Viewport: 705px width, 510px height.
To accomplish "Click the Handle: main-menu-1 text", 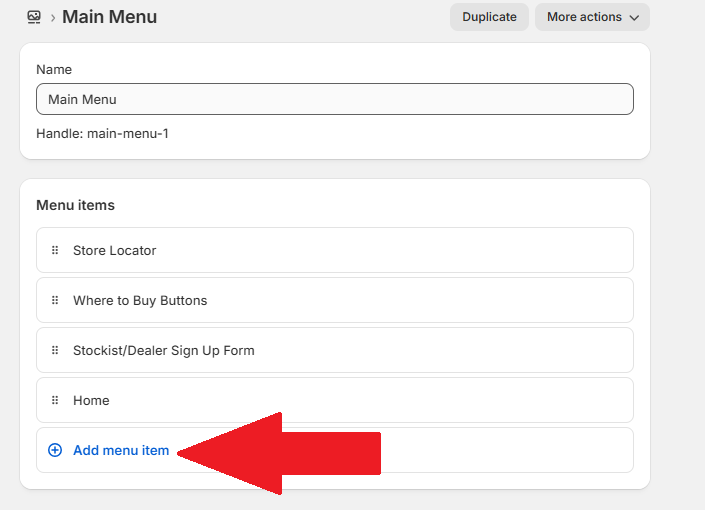I will tap(102, 133).
